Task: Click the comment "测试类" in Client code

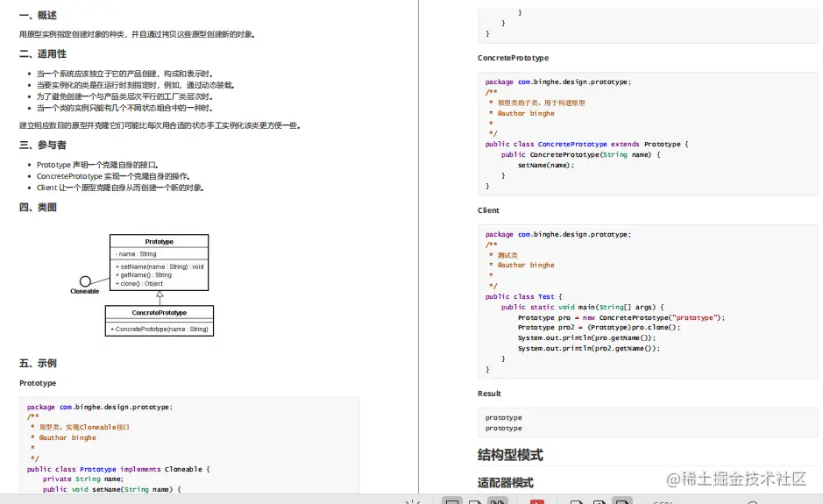Action: [x=507, y=255]
